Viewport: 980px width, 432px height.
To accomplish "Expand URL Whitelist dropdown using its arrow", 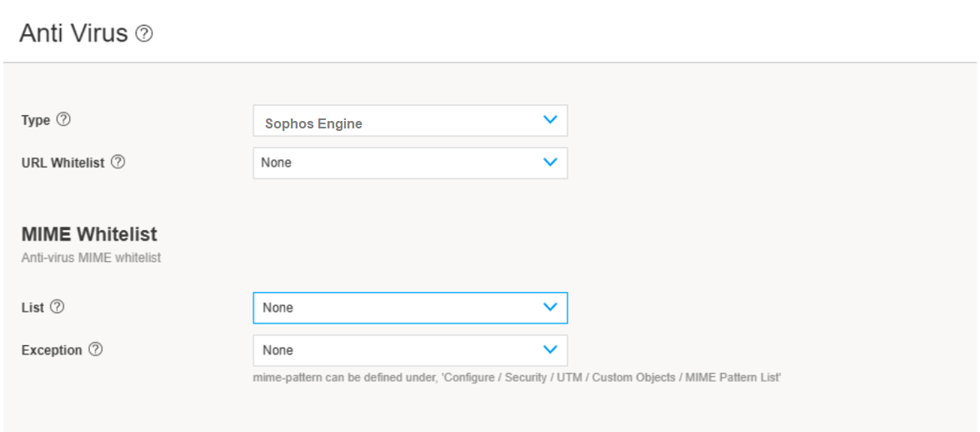I will pos(550,163).
